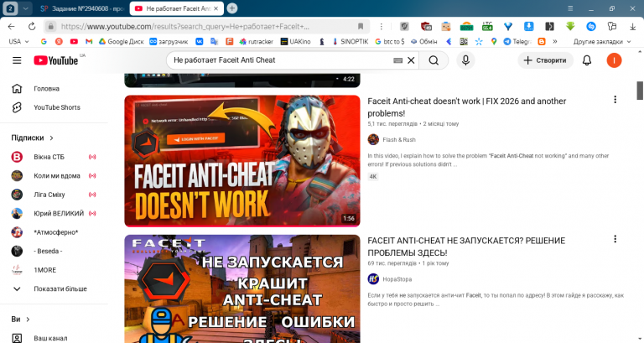Start voice search with microphone icon
Image resolution: width=644 pixels, height=343 pixels.
click(465, 60)
